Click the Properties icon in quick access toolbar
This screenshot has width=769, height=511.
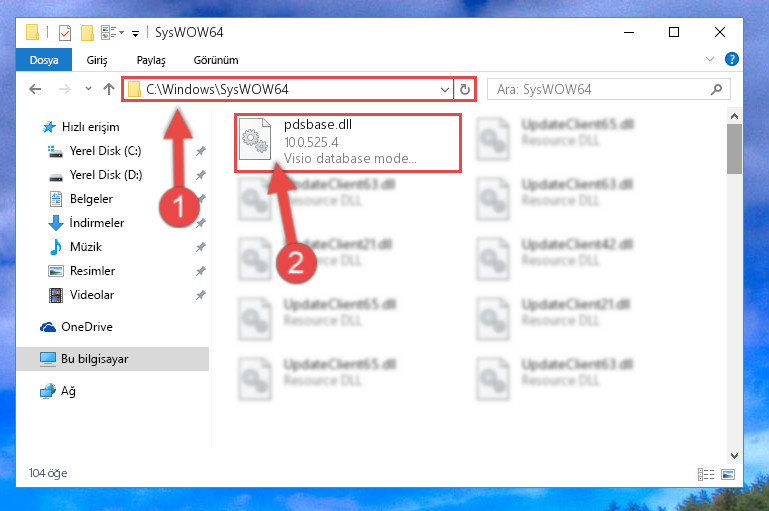tap(65, 33)
